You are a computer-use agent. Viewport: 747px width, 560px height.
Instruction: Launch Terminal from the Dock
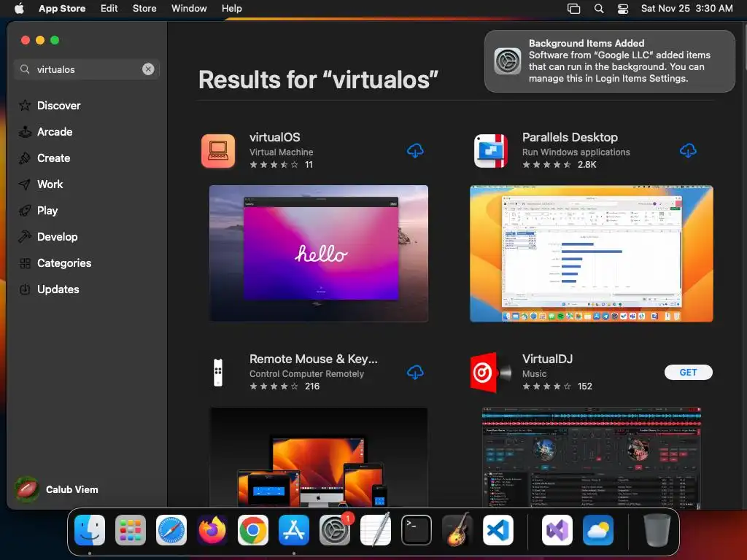pyautogui.click(x=417, y=530)
